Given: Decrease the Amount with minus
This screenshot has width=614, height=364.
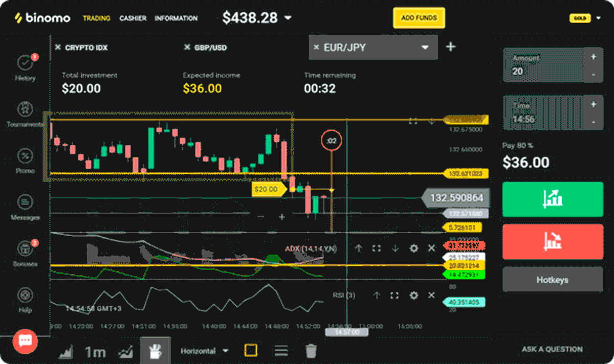Looking at the screenshot, I should pos(593,75).
